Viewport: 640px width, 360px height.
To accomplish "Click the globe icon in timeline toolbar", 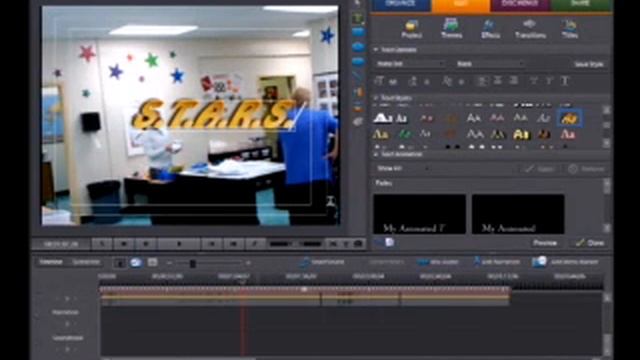I will (136, 262).
